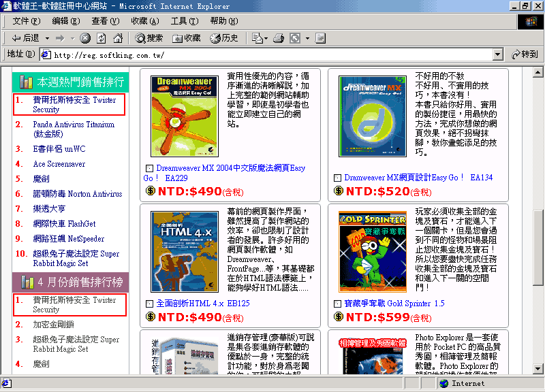
Task: Click dollar coin icon beside NTD:$520
Action: (338, 191)
